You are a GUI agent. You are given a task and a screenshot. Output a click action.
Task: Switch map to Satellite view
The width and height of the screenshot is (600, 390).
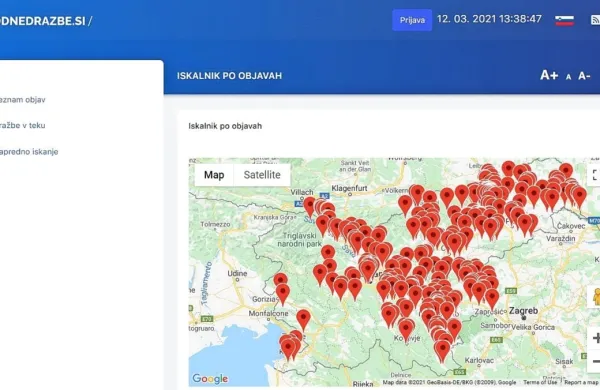262,175
